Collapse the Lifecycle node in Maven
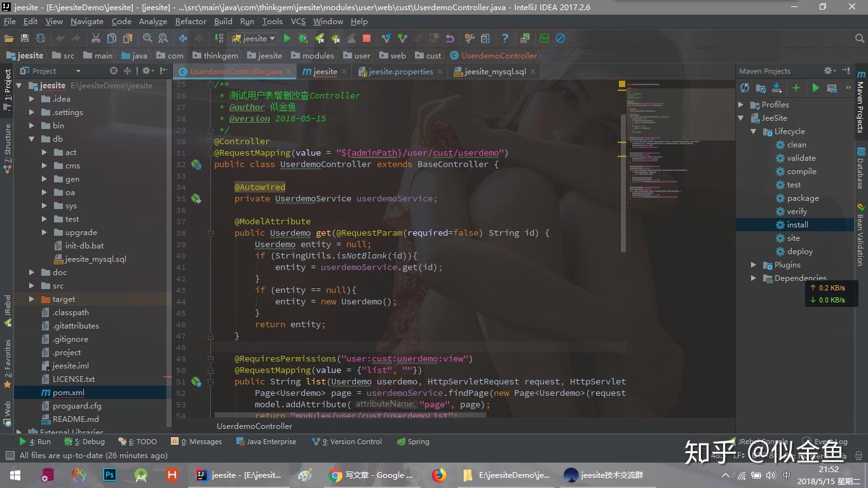This screenshot has height=488, width=868. (x=754, y=132)
